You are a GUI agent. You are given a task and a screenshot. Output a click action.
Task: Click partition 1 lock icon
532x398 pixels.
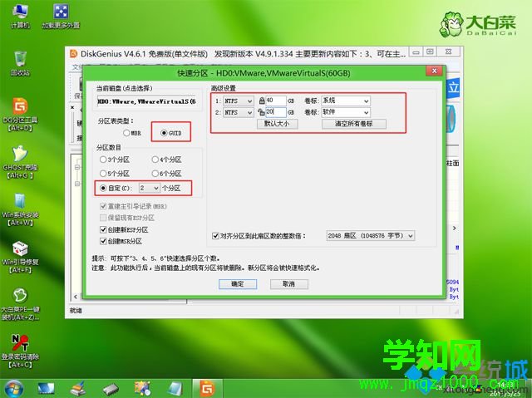pos(262,101)
